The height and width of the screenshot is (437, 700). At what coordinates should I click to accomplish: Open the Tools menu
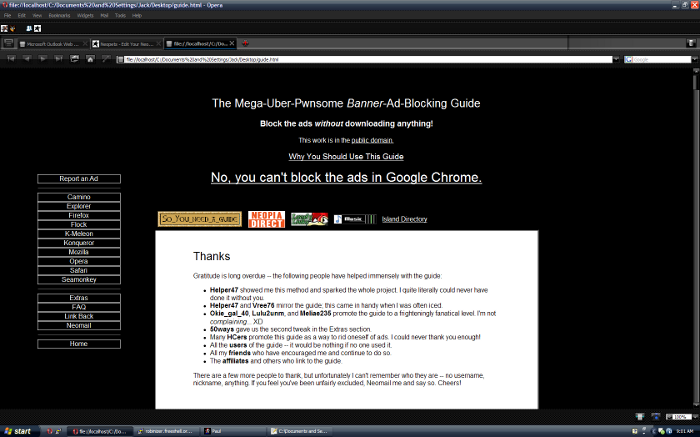(120, 16)
